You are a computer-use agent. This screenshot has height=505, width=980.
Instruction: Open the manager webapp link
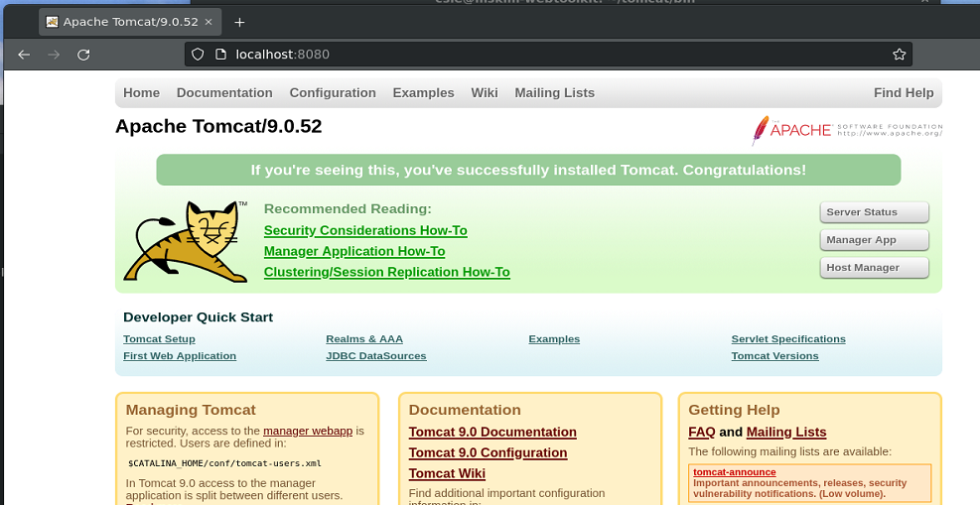click(308, 431)
